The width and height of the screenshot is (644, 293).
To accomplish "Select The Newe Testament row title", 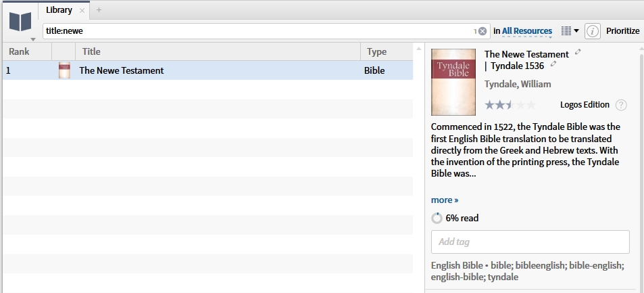I will [122, 70].
